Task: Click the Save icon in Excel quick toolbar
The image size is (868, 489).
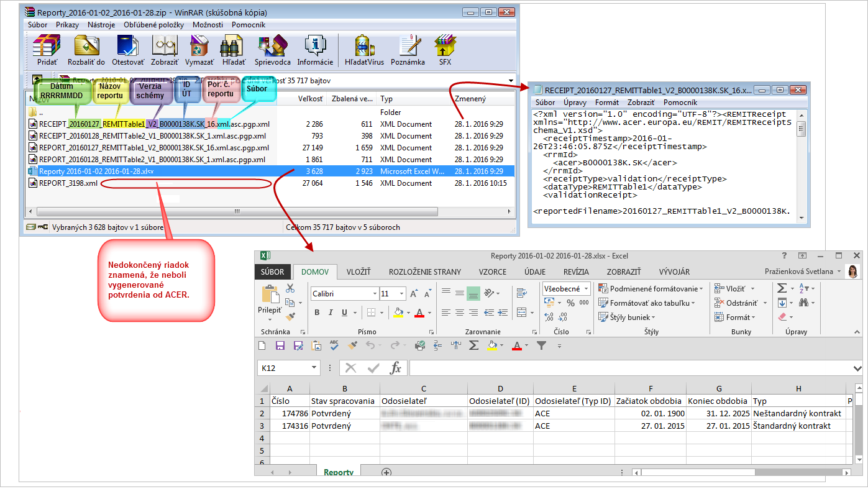Action: tap(280, 345)
